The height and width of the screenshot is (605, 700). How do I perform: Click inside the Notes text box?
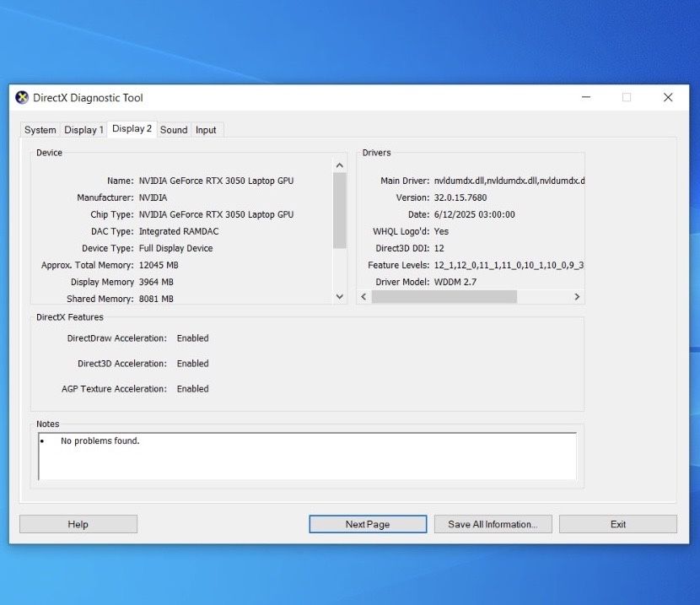coord(308,456)
